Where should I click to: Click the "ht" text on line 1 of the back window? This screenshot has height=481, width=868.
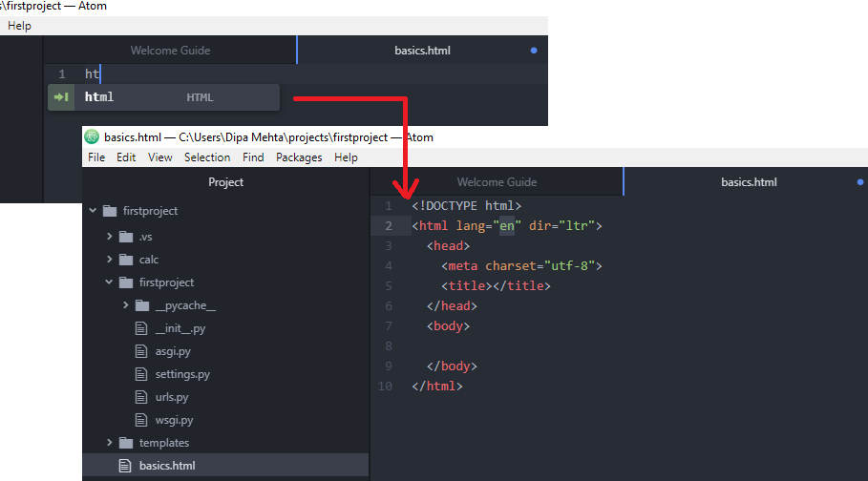click(x=92, y=74)
